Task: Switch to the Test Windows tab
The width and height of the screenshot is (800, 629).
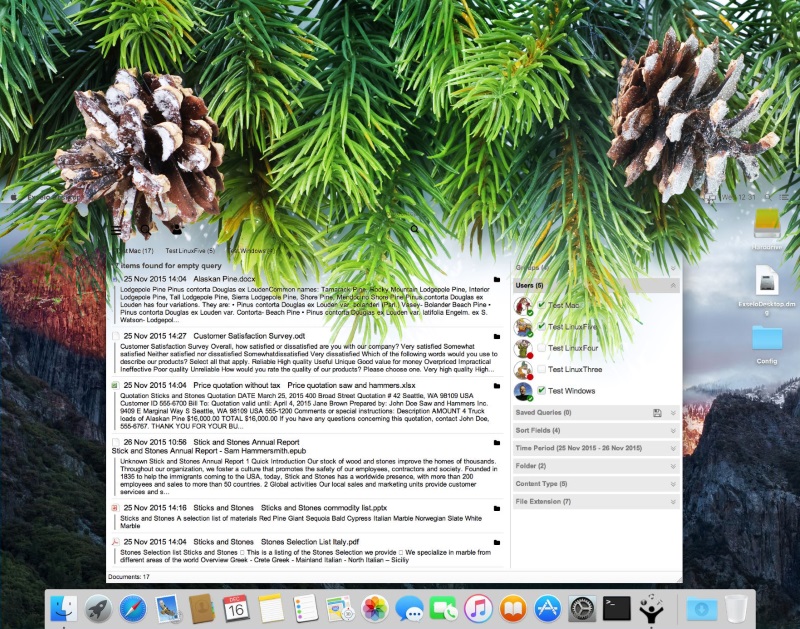Action: tap(251, 251)
